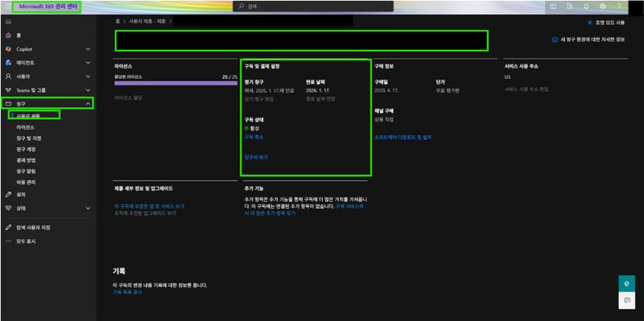Open the app launcher waffle icon
This screenshot has height=321, width=644.
(8, 6)
